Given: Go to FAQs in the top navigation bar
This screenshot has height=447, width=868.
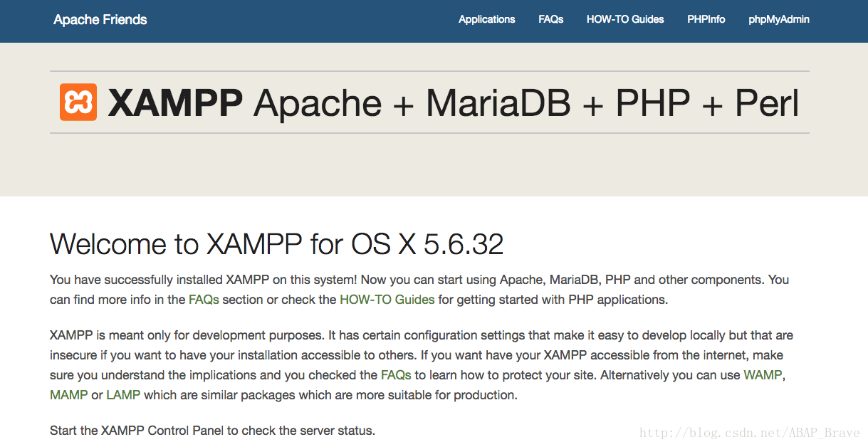Looking at the screenshot, I should 551,20.
